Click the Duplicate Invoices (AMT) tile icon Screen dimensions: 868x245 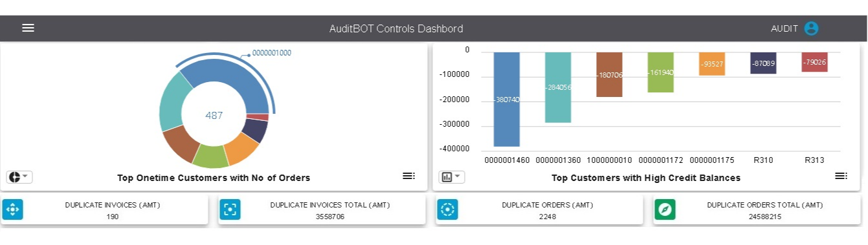pos(13,209)
